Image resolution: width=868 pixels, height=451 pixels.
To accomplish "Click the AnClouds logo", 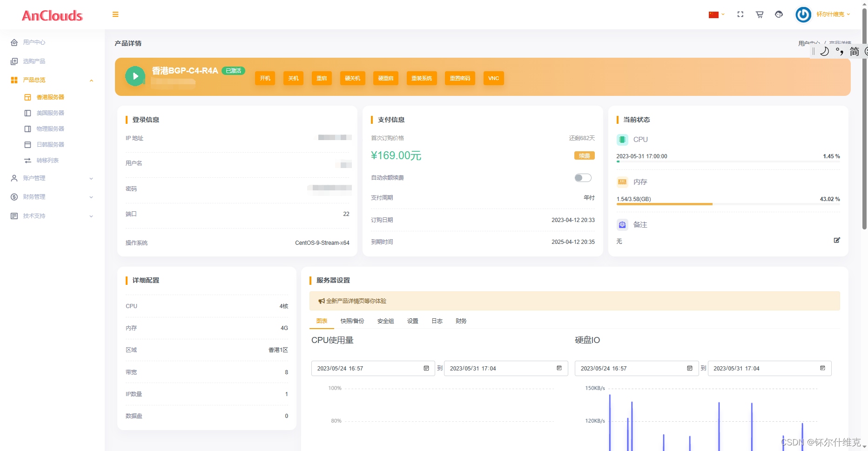I will 52,15.
